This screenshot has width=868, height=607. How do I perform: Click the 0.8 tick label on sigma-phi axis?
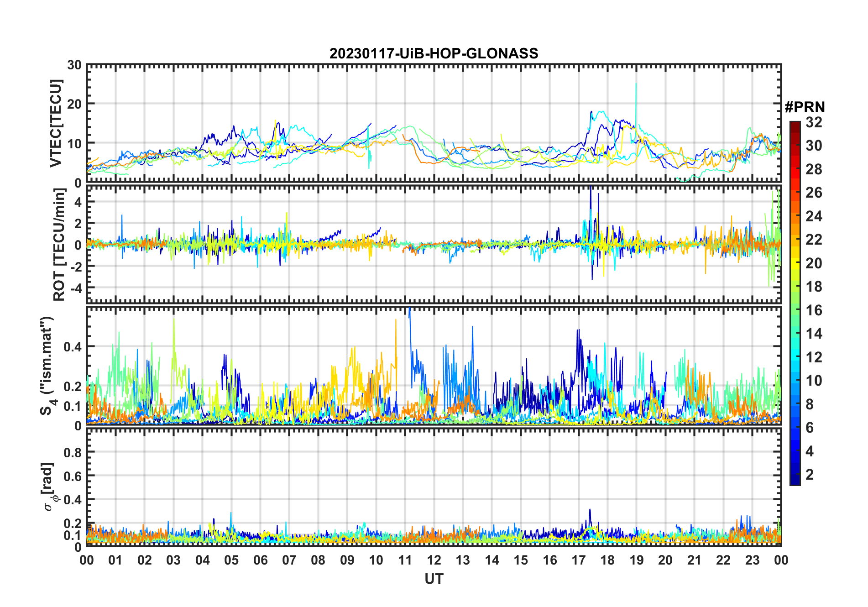[73, 452]
